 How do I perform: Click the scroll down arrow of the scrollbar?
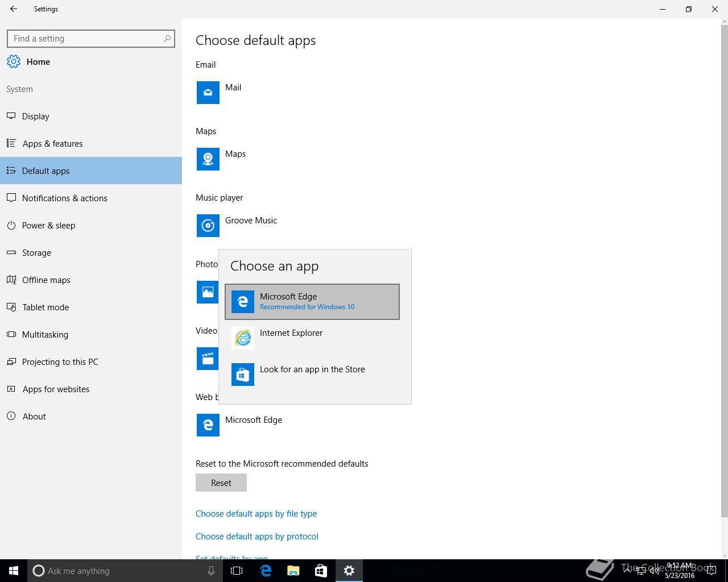click(725, 555)
